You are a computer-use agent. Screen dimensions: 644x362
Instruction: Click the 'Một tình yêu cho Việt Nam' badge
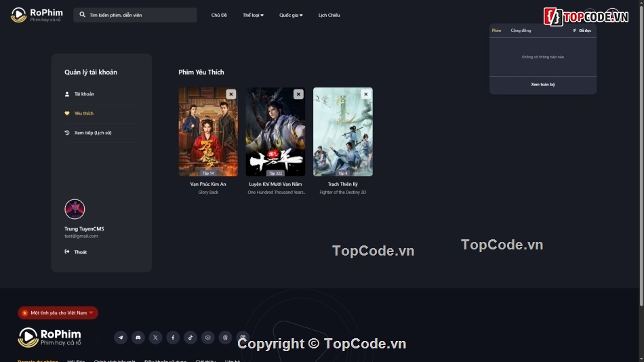58,313
